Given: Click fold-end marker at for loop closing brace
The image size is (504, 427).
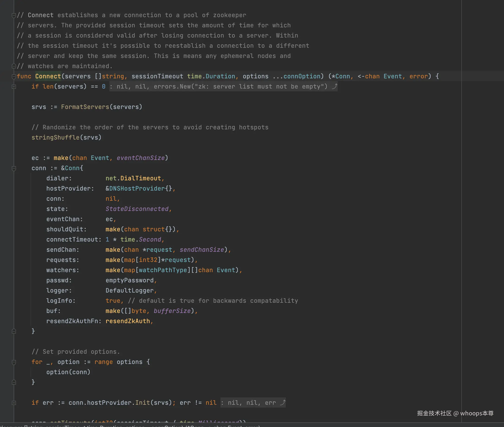Looking at the screenshot, I should [x=14, y=382].
